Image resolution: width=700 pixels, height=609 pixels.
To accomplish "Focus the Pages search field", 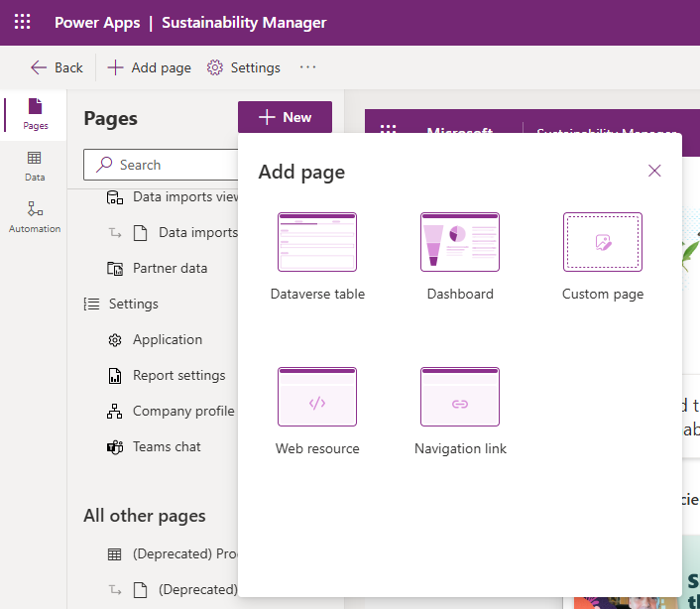I will click(x=161, y=165).
